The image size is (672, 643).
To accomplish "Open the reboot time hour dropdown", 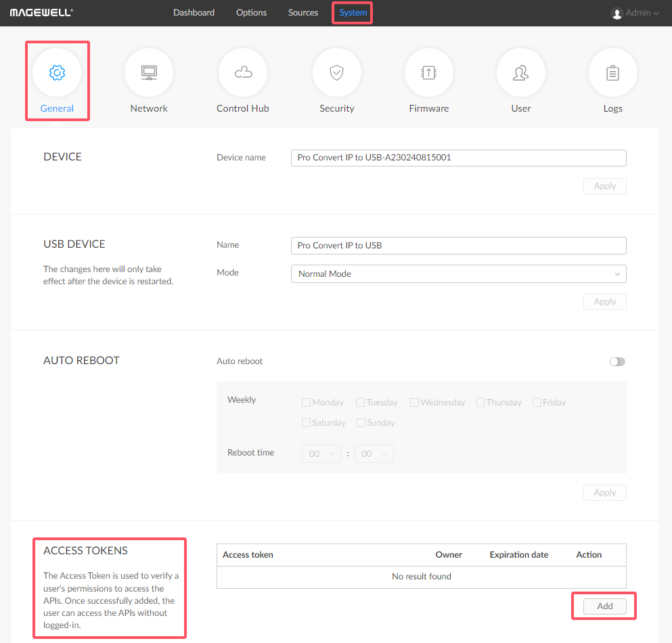I will tap(321, 454).
